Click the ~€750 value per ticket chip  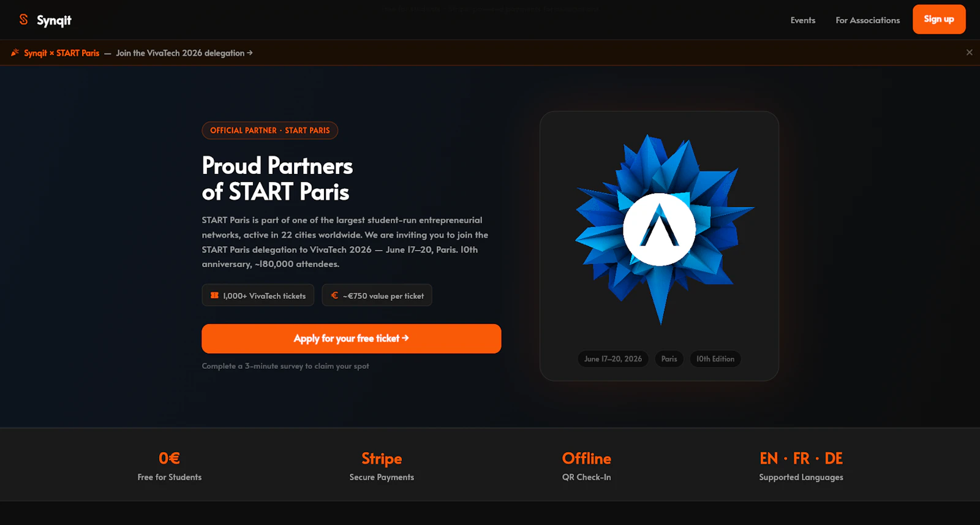(x=377, y=295)
